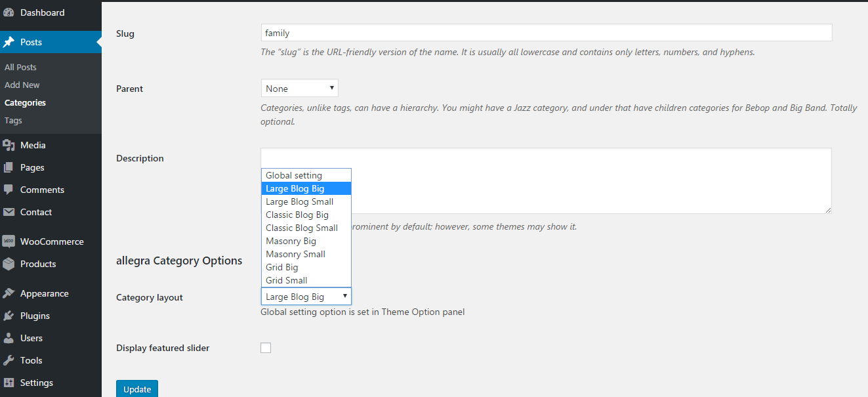The image size is (868, 397).
Task: Click the Add New submenu link
Action: [22, 85]
